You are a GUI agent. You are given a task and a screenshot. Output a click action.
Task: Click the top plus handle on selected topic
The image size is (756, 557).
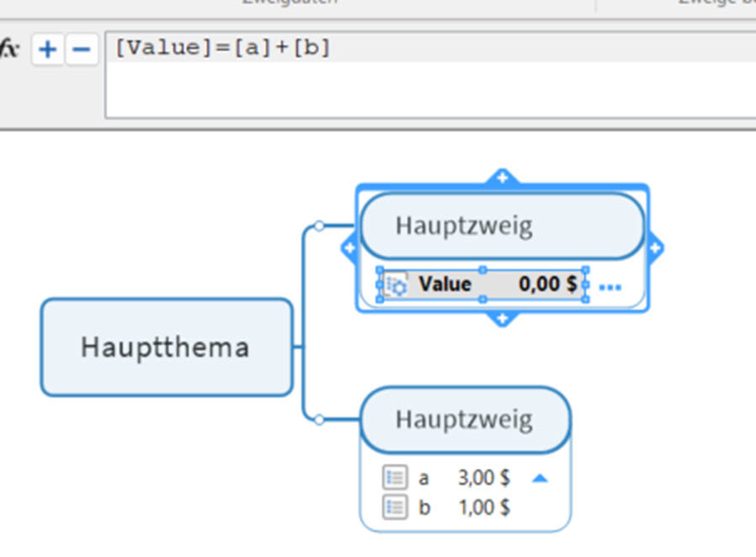point(503,178)
